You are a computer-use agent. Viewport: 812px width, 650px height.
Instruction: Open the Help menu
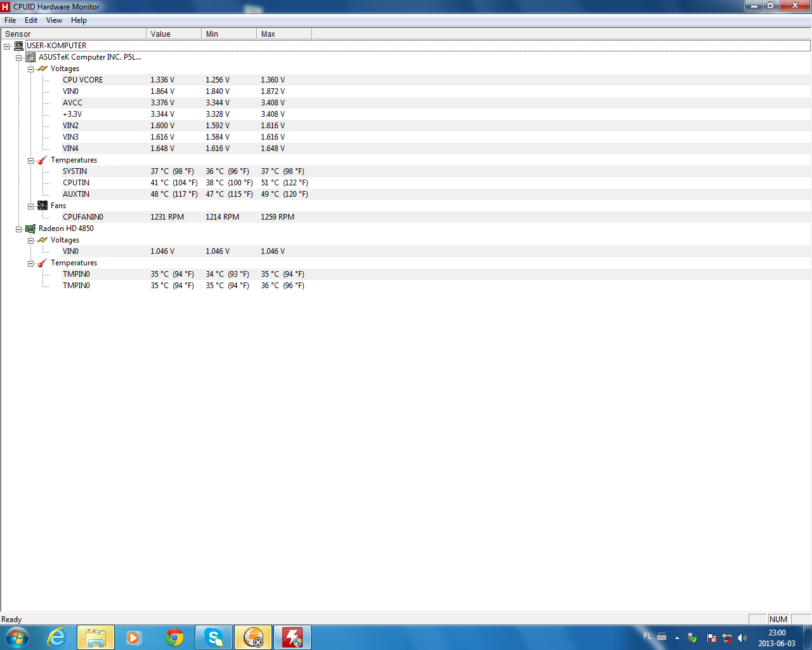(x=79, y=20)
